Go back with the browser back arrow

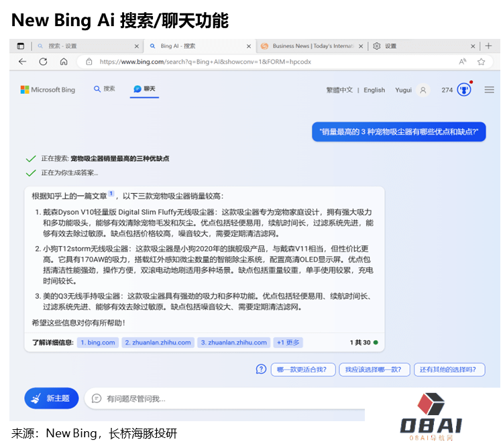click(22, 62)
